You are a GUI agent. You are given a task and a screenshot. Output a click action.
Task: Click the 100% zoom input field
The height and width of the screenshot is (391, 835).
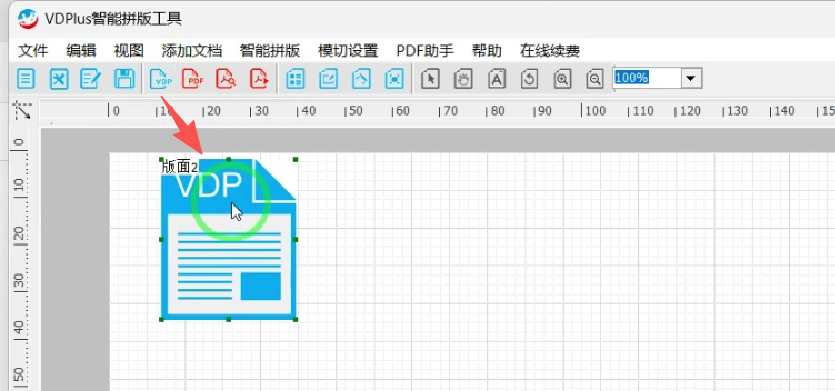tap(646, 78)
